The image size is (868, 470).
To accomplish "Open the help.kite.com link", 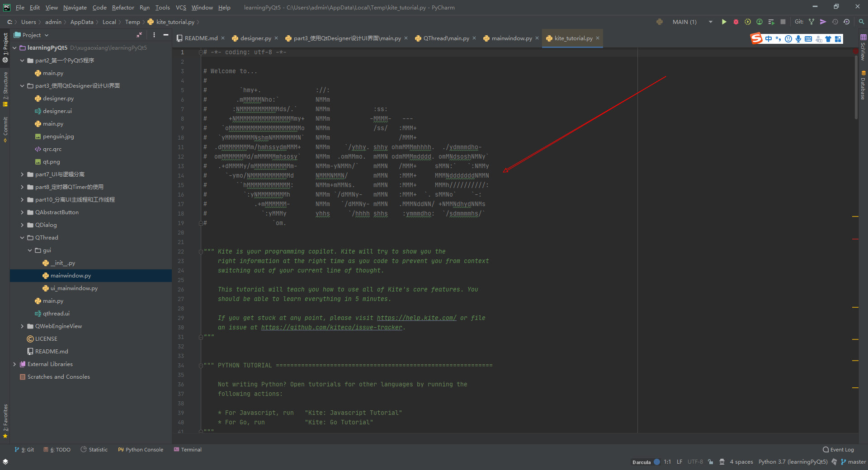I will [x=416, y=318].
